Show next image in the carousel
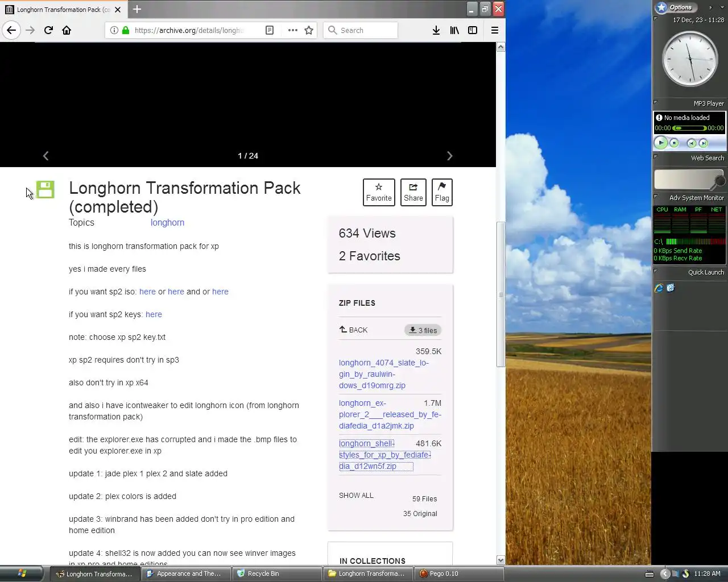The image size is (728, 582). click(x=449, y=156)
